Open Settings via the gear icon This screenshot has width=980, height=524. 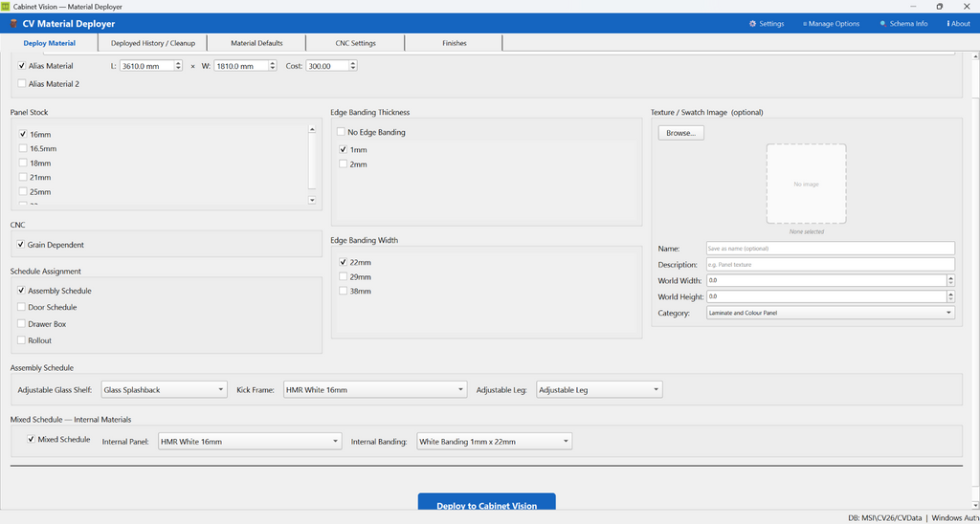click(752, 24)
